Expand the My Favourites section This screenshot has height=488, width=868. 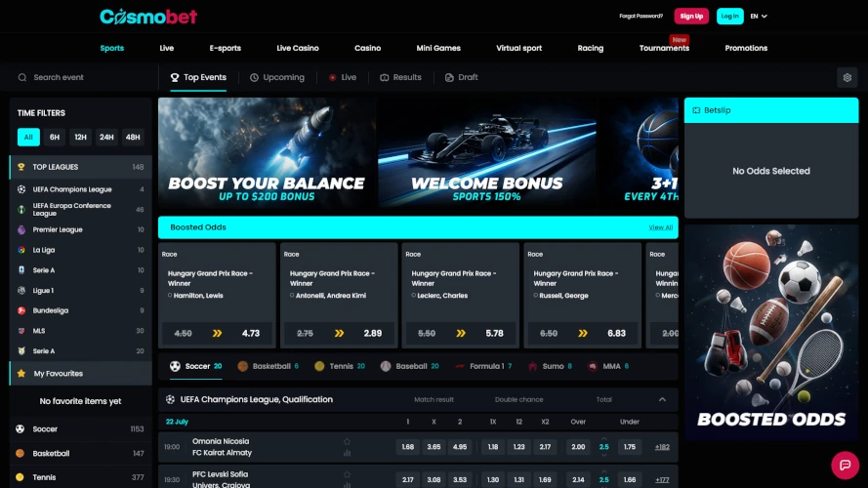pyautogui.click(x=81, y=374)
